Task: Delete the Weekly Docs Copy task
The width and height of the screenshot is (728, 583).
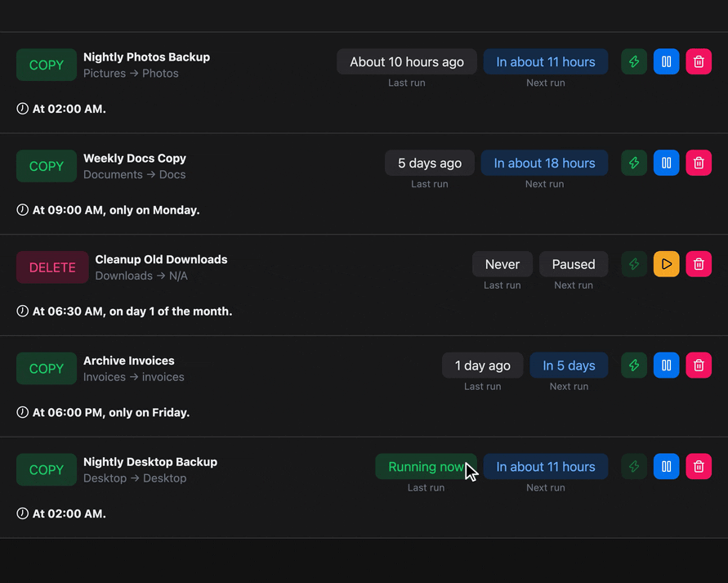Action: pyautogui.click(x=699, y=163)
